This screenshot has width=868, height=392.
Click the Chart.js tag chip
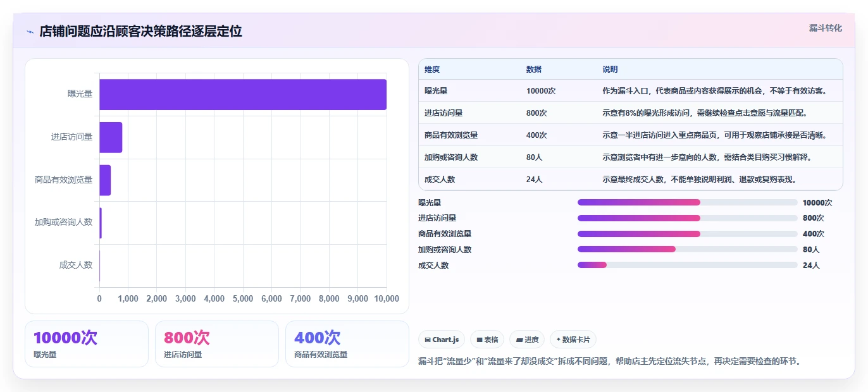[442, 340]
